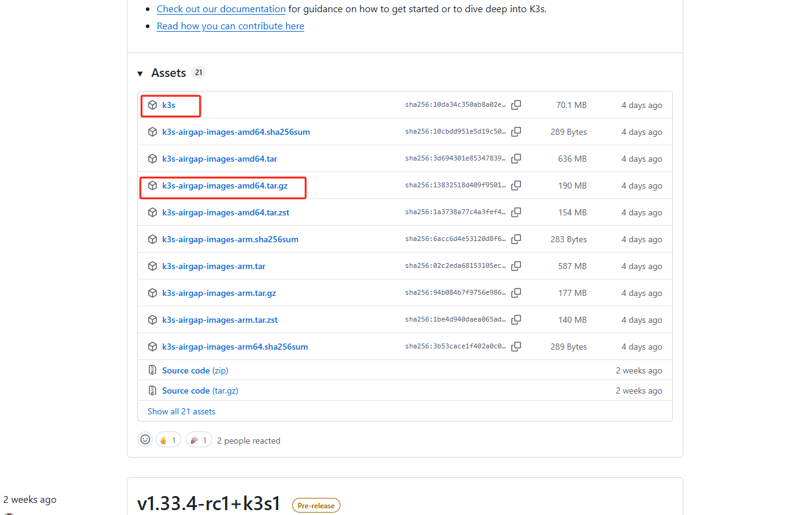The image size is (812, 515).
Task: Copy SHA256 of k3s-airgap-images-amd64.tar.gz
Action: click(x=516, y=185)
